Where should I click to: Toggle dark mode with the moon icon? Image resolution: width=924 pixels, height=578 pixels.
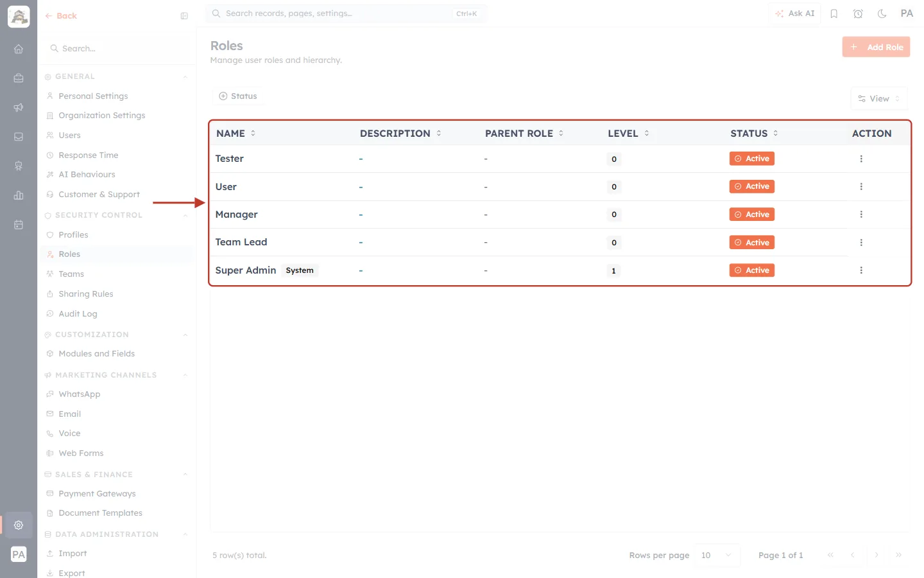click(x=882, y=13)
